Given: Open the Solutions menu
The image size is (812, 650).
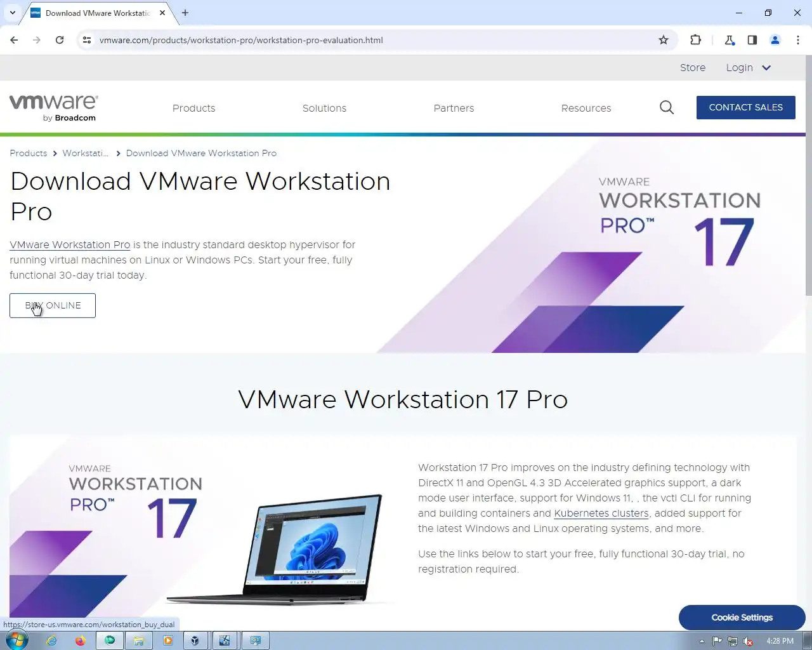Looking at the screenshot, I should tap(324, 108).
